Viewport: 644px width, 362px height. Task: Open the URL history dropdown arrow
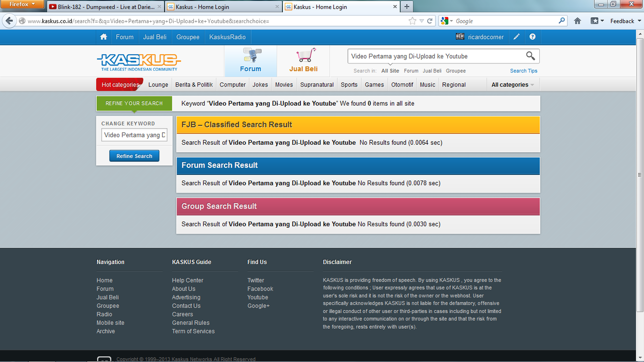click(422, 21)
